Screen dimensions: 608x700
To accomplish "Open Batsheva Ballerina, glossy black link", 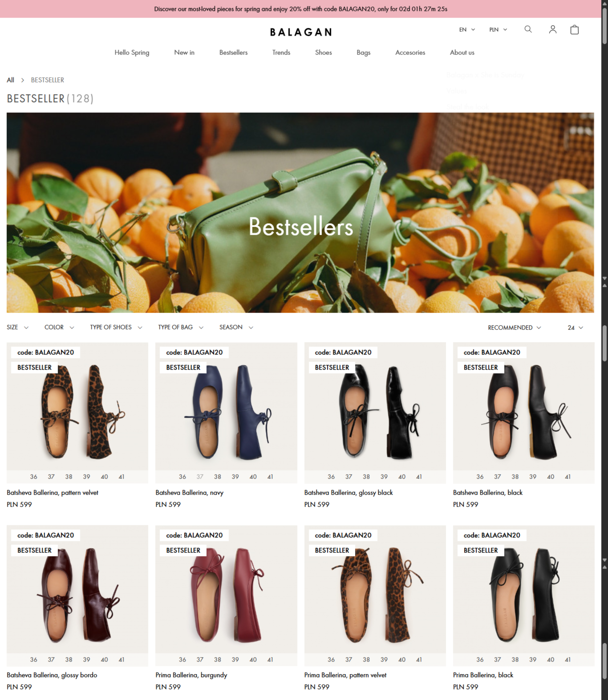I will [x=349, y=492].
